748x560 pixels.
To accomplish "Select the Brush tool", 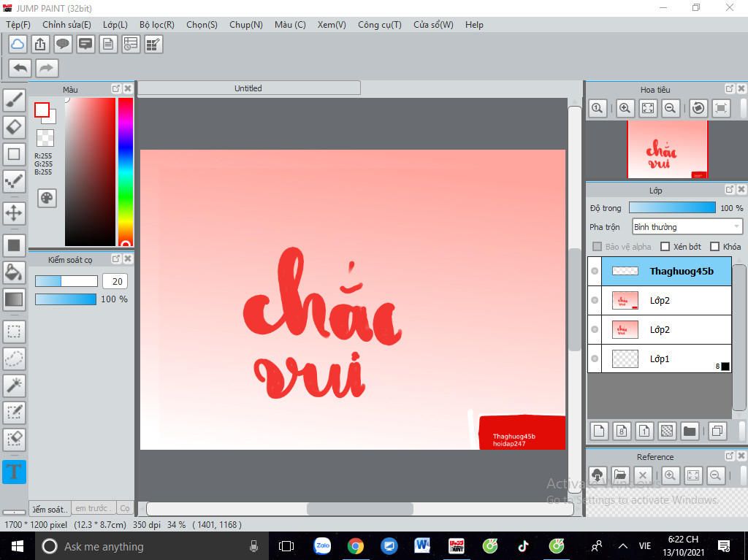I will (15, 99).
